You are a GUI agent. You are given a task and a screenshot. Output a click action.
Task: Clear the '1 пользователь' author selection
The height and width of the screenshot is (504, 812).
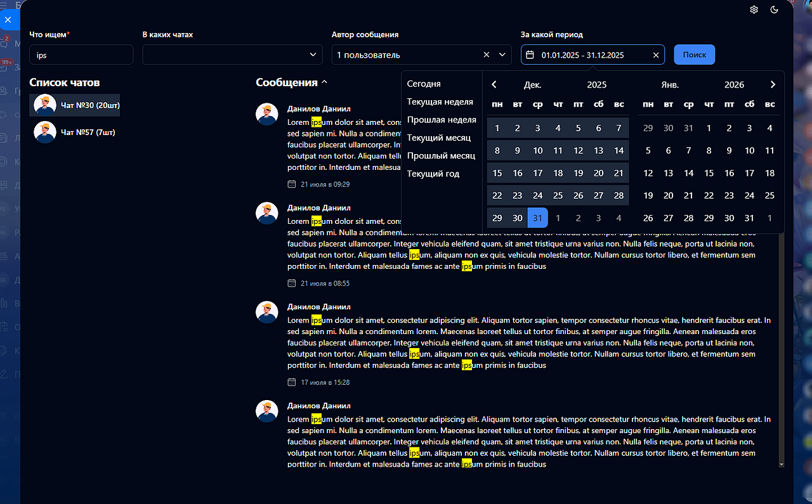(x=487, y=55)
